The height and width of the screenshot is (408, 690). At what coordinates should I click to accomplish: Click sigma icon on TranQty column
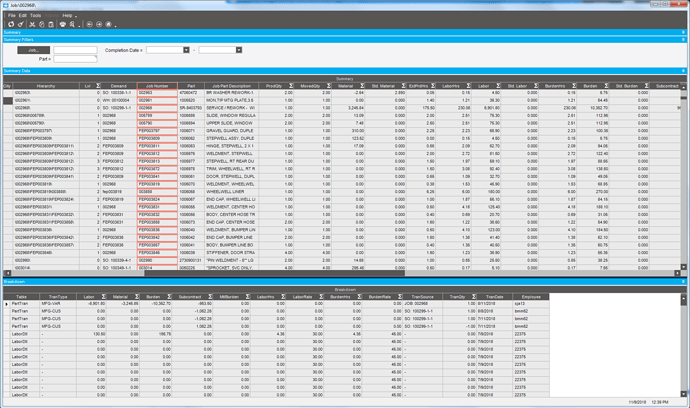[x=474, y=297]
